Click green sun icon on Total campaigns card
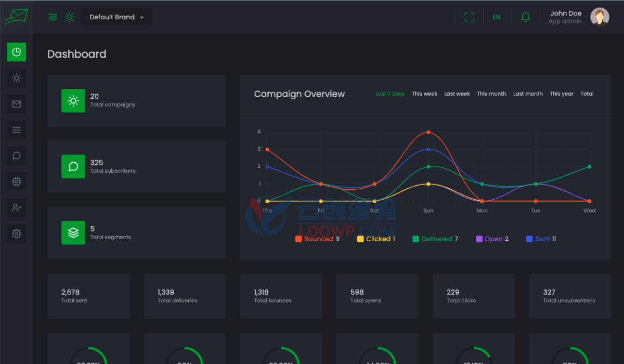This screenshot has width=624, height=364. pyautogui.click(x=73, y=100)
